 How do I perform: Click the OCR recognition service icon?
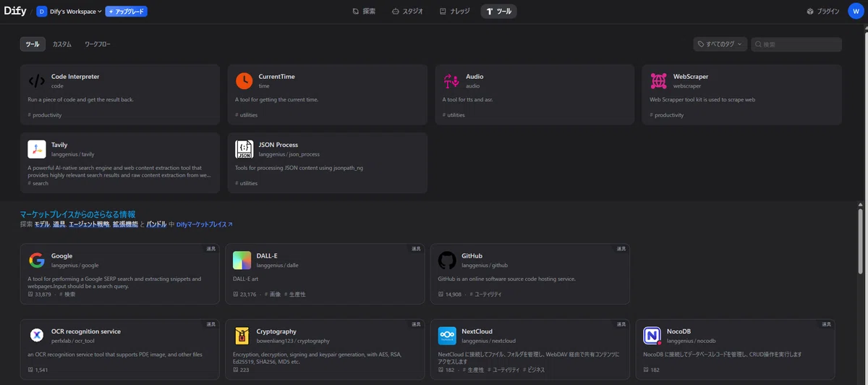coord(37,336)
